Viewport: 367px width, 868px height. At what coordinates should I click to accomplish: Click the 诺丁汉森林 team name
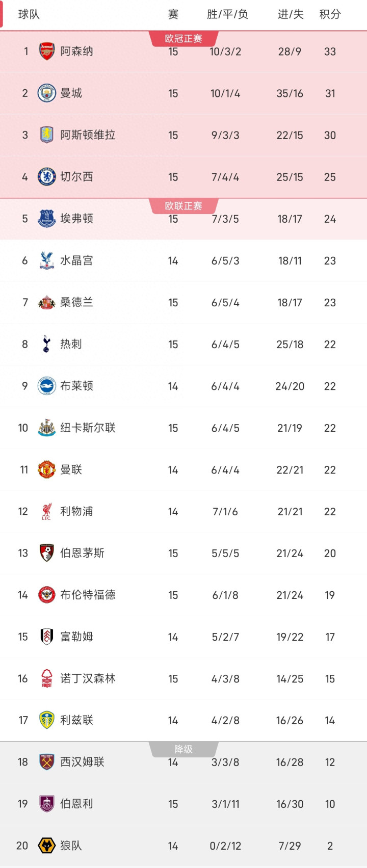(x=88, y=678)
